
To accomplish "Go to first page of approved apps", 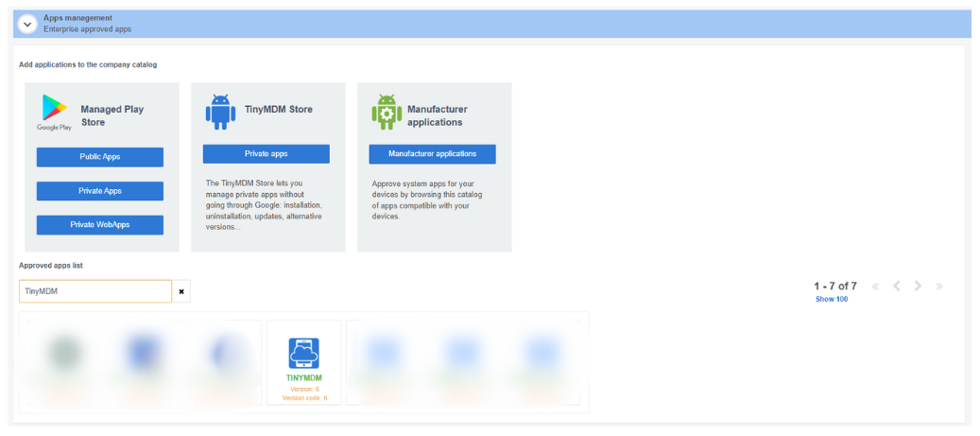I will coord(875,287).
